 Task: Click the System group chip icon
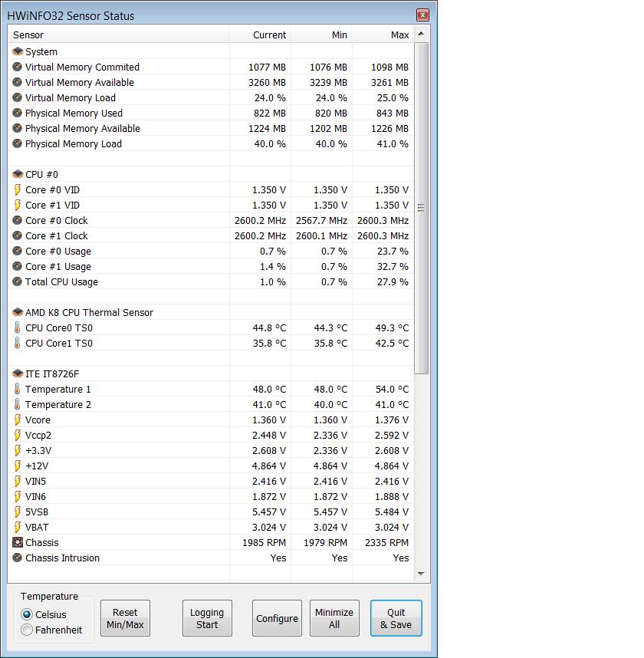[17, 51]
